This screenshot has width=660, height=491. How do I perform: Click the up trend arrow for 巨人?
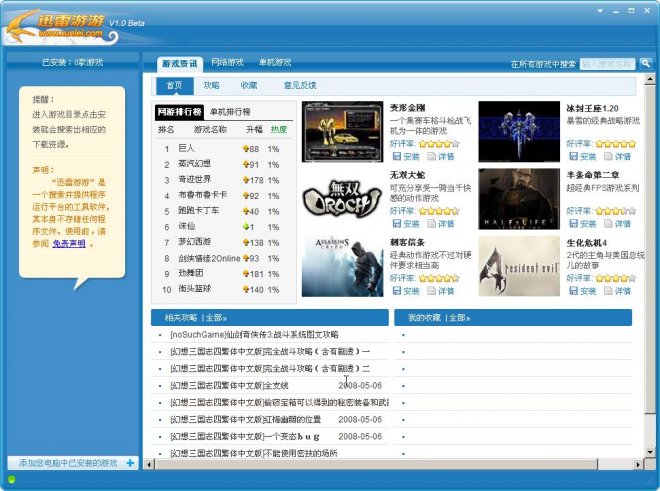[246, 149]
